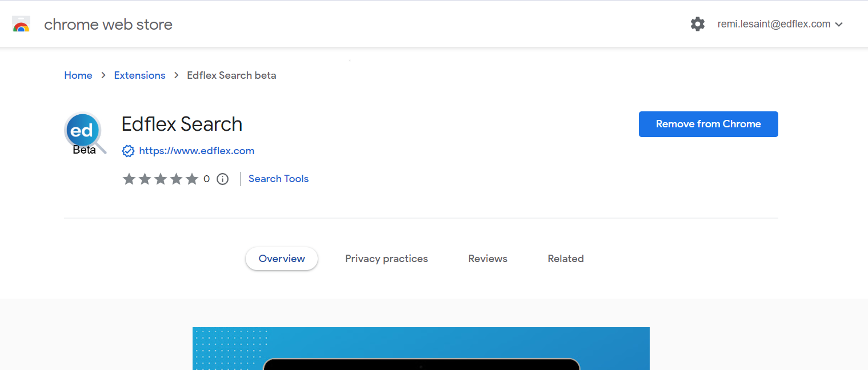The width and height of the screenshot is (868, 370).
Task: Click Remove from Chrome button
Action: (x=709, y=124)
